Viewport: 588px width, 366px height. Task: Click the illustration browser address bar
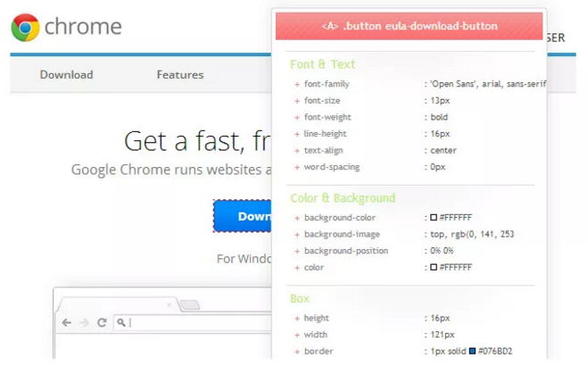point(193,322)
